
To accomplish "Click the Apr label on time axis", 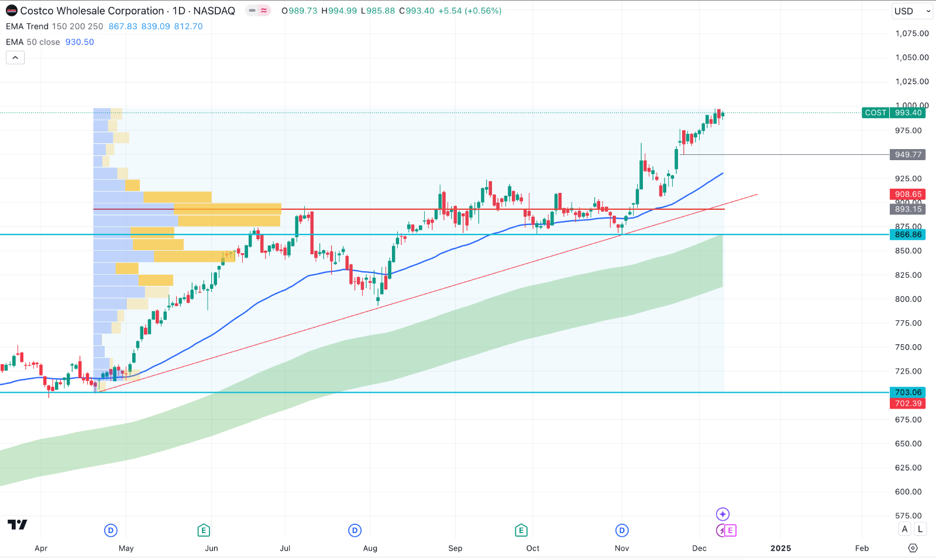I will [41, 548].
